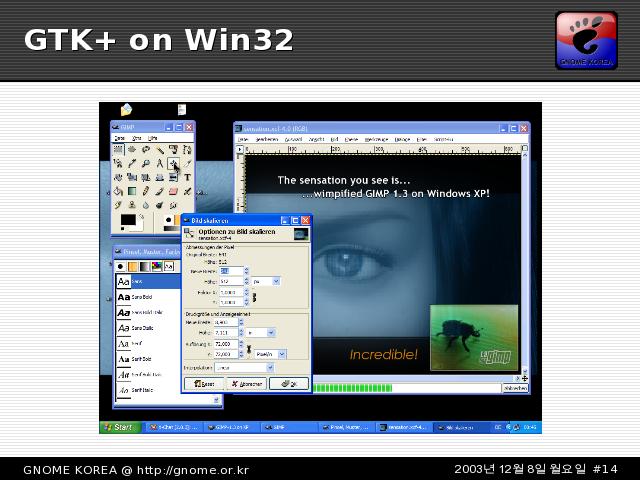Image resolution: width=640 pixels, height=480 pixels.
Task: Select the Measure compass tool
Action: (x=160, y=164)
